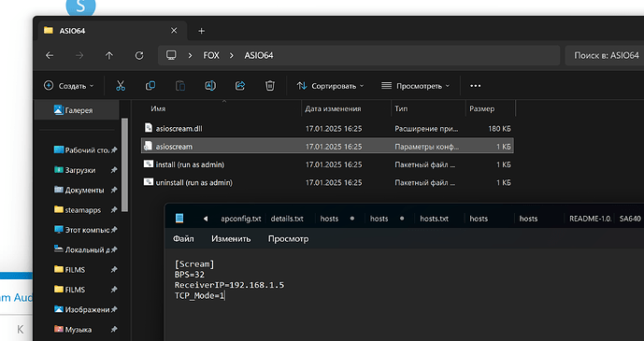644x341 pixels.
Task: Click the Refresh arrow in navigation bar
Action: 139,55
